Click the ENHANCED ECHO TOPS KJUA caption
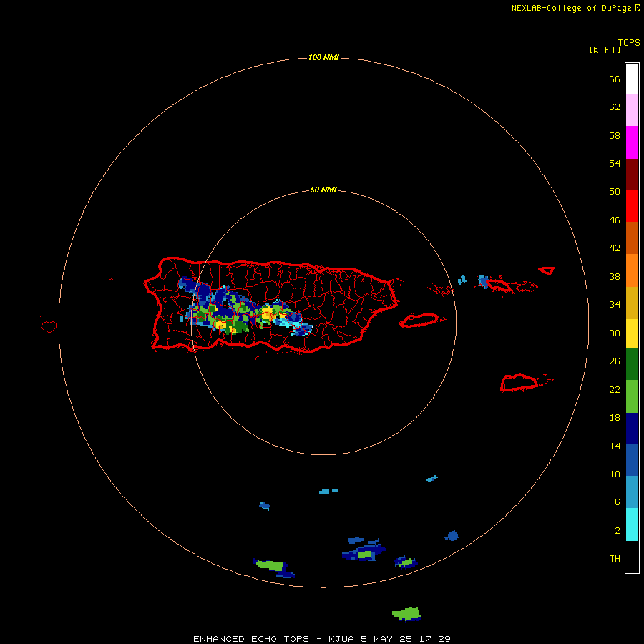Screen dimensions: 644x644 tap(322, 639)
